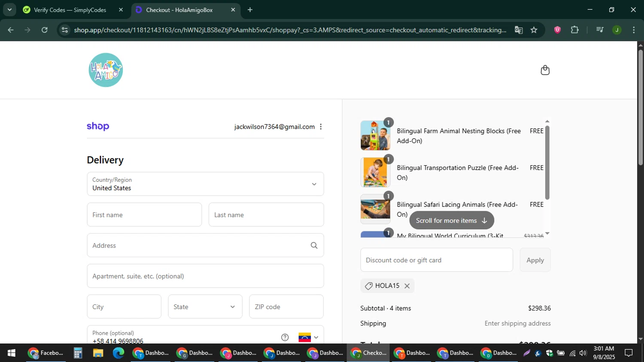Open the tab search dropdown arrow
644x362 pixels.
9,9
